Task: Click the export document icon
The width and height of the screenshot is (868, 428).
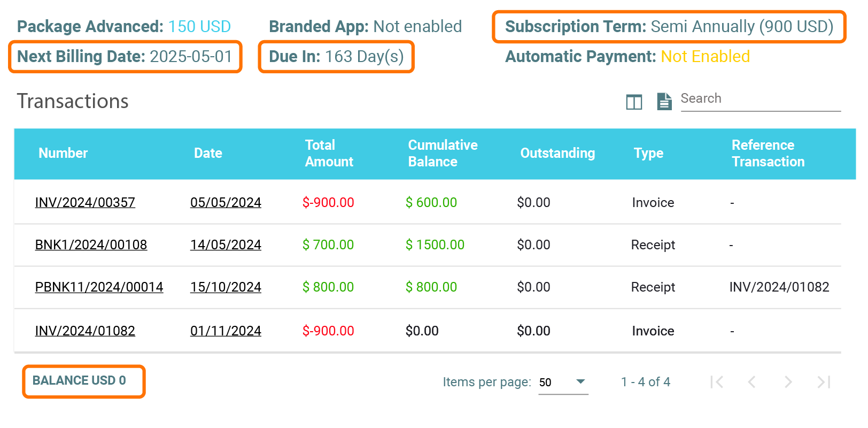Action: pyautogui.click(x=664, y=101)
